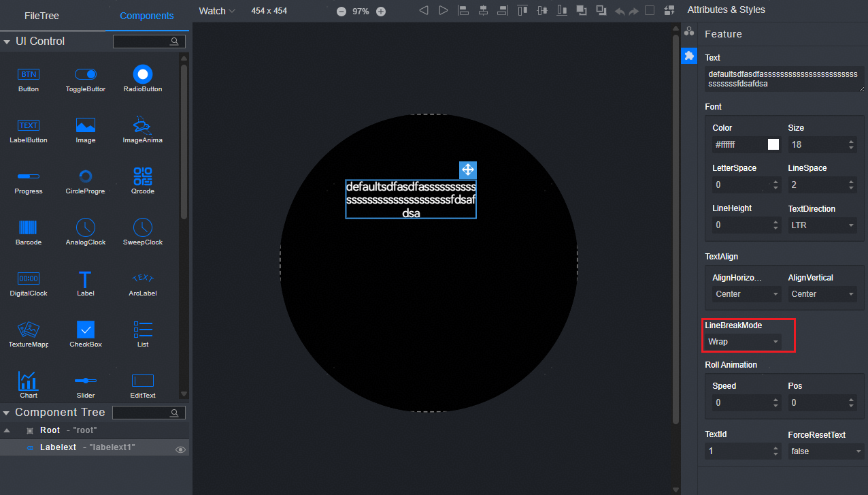The image size is (868, 495).
Task: Toggle visibility of Labelext in Component Tree
Action: click(180, 449)
